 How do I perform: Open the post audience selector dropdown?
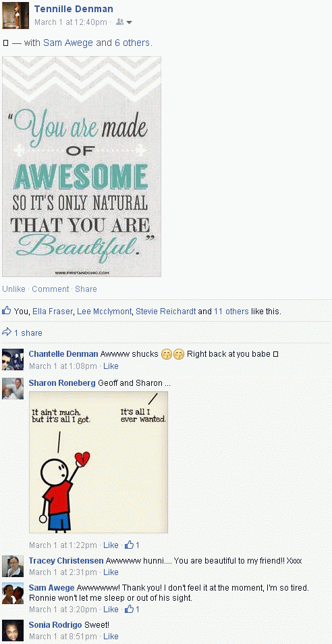coord(123,22)
